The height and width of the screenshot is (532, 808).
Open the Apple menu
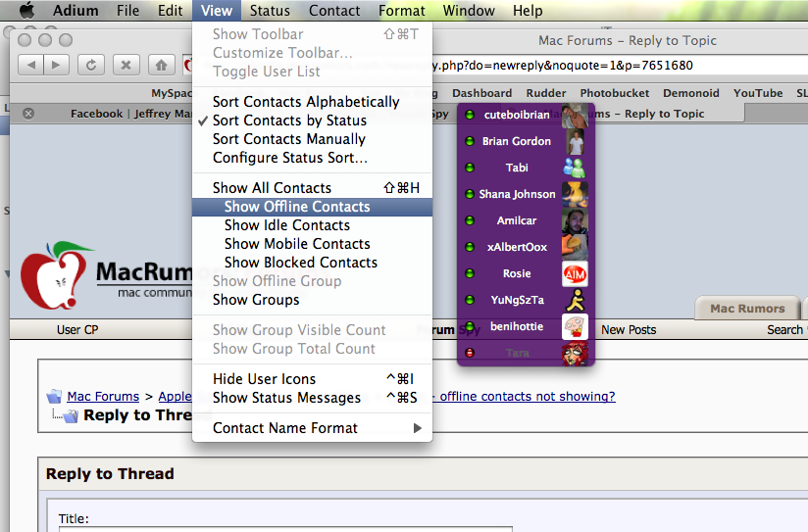[26, 10]
